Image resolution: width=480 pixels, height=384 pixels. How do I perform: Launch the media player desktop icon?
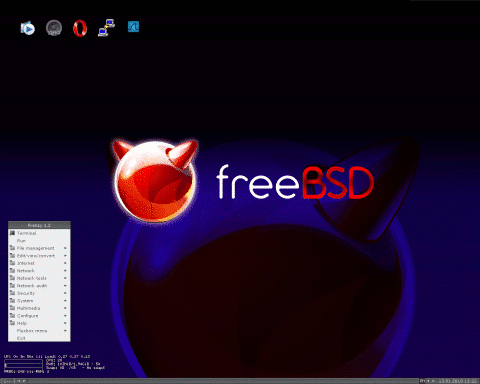click(x=27, y=28)
